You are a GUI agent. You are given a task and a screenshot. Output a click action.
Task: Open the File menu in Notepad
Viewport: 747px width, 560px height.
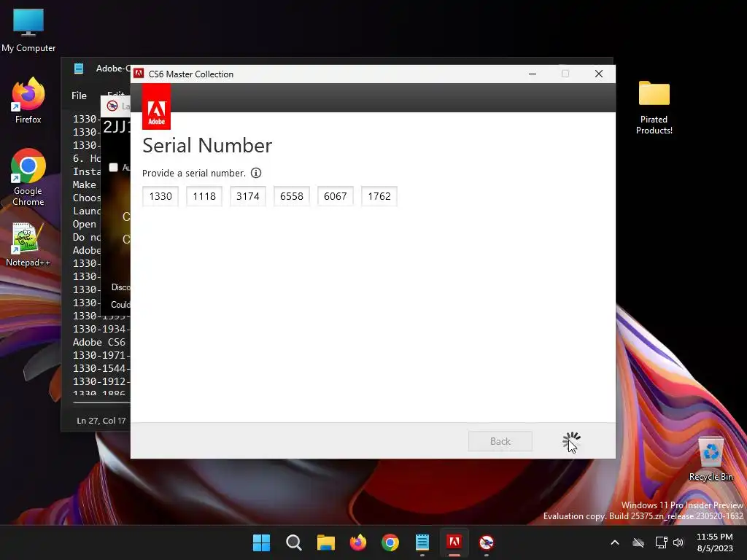click(x=79, y=96)
